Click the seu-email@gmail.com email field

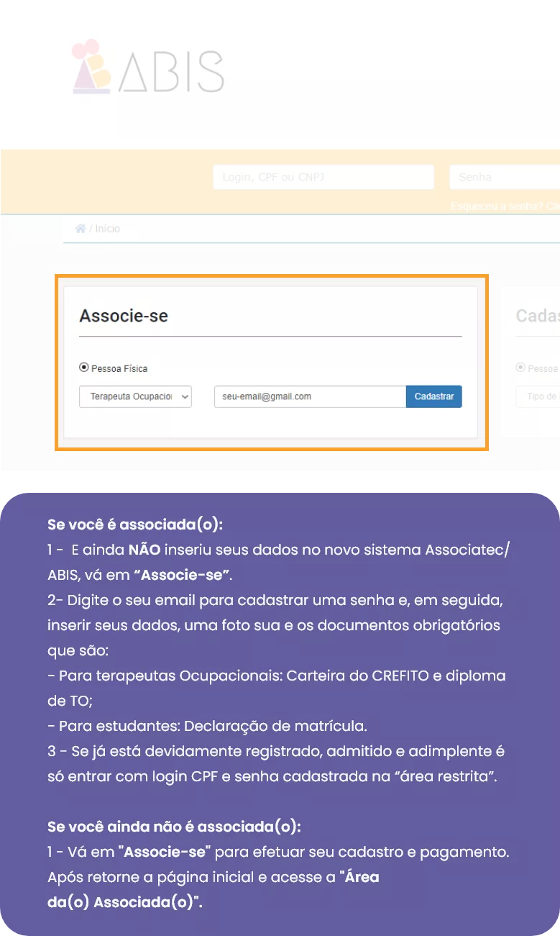click(x=309, y=396)
